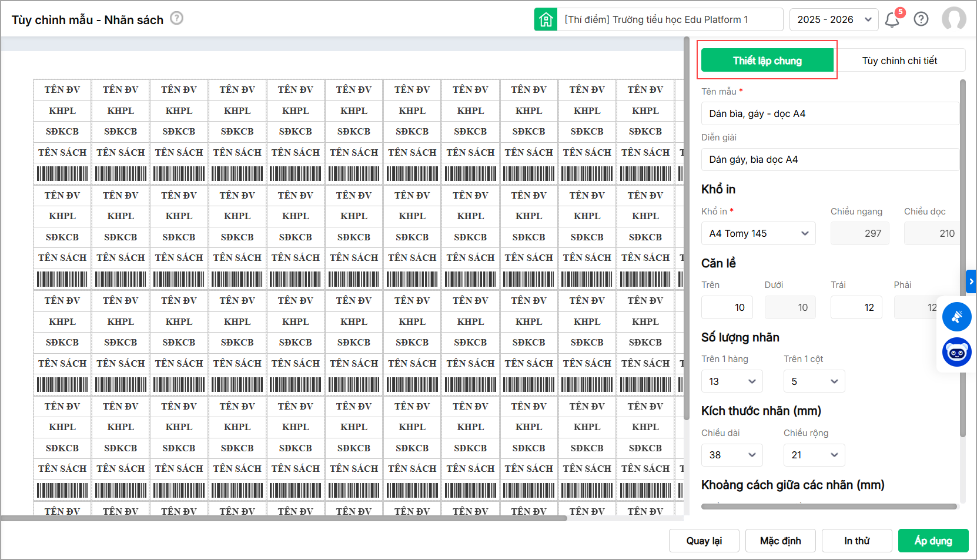The image size is (977, 560).
Task: Click the Áp dụng button
Action: 933,541
